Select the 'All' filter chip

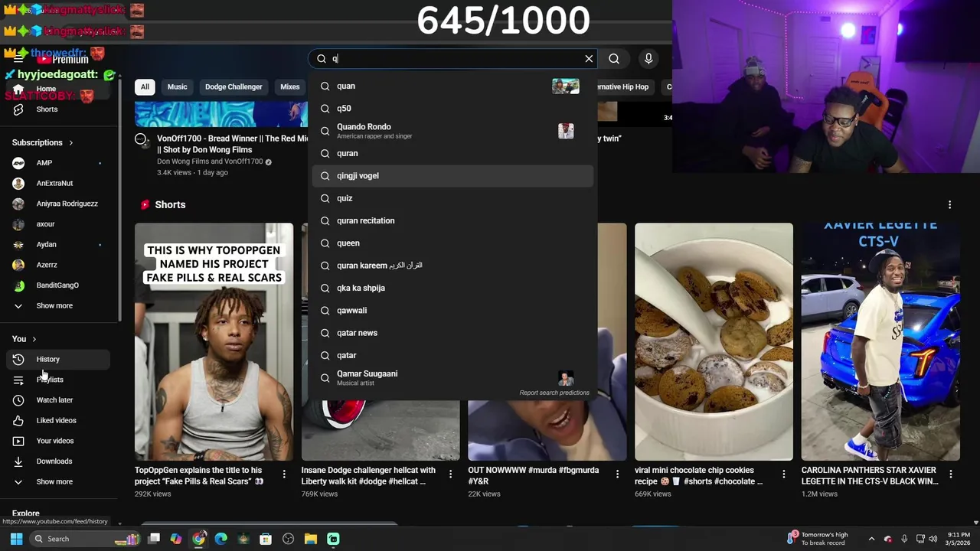145,86
